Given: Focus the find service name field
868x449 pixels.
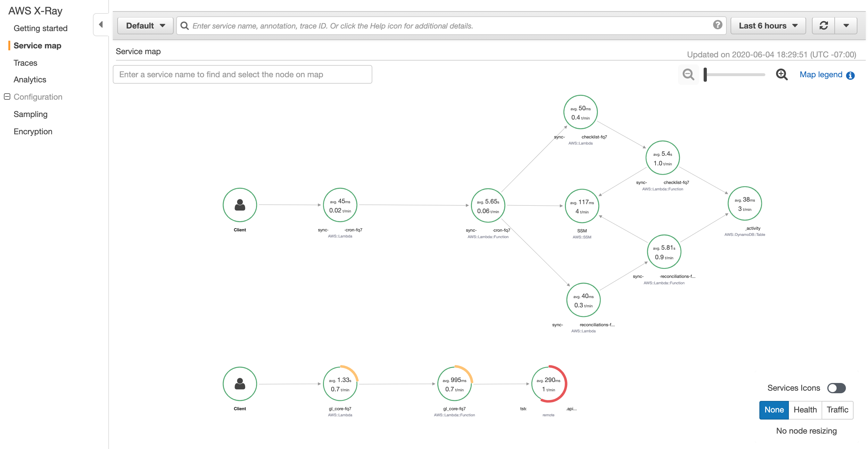Looking at the screenshot, I should click(242, 74).
